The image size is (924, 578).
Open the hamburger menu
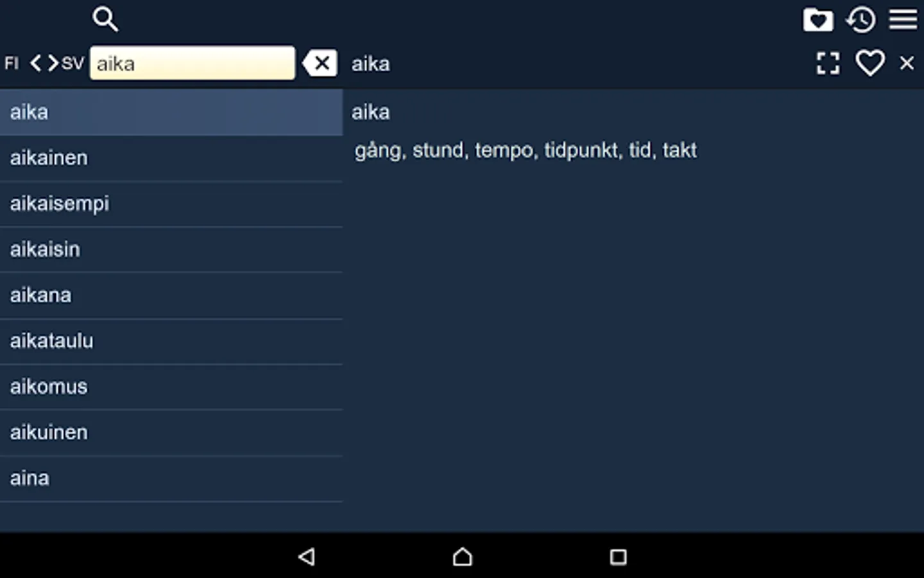coord(903,19)
